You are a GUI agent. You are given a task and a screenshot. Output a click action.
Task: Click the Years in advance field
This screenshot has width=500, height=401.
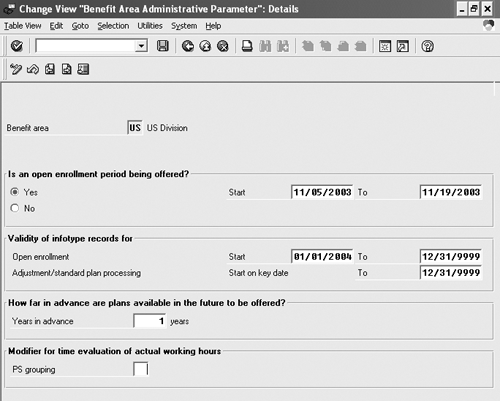point(150,321)
